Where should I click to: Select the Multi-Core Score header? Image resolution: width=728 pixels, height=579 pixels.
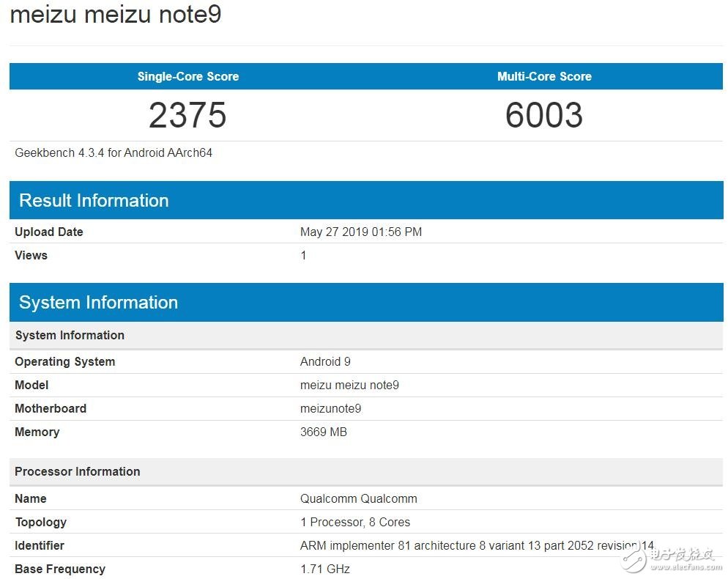[x=544, y=76]
